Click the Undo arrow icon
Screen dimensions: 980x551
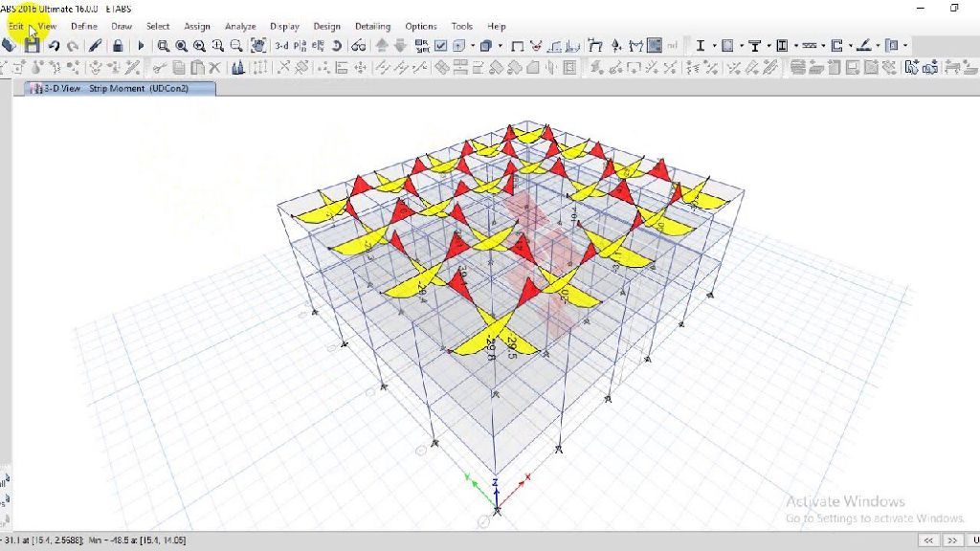[x=54, y=45]
